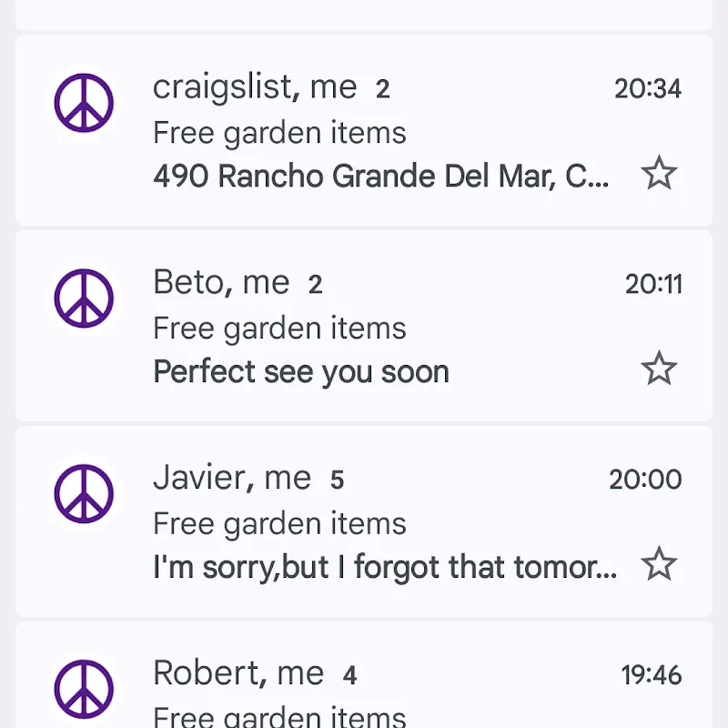Open the Robert, me conversation
Image resolution: width=728 pixels, height=728 pixels.
click(x=364, y=675)
